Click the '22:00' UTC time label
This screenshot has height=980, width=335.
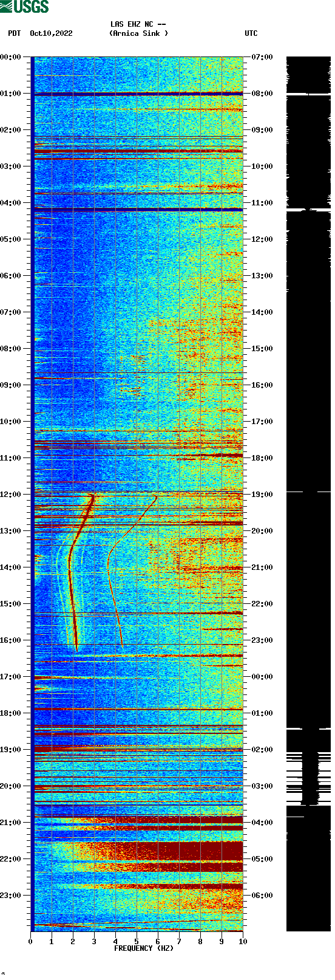262,604
